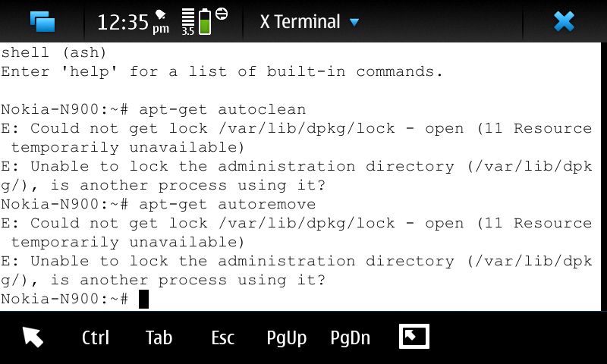Click the 'shell (ash)' header text

54,52
